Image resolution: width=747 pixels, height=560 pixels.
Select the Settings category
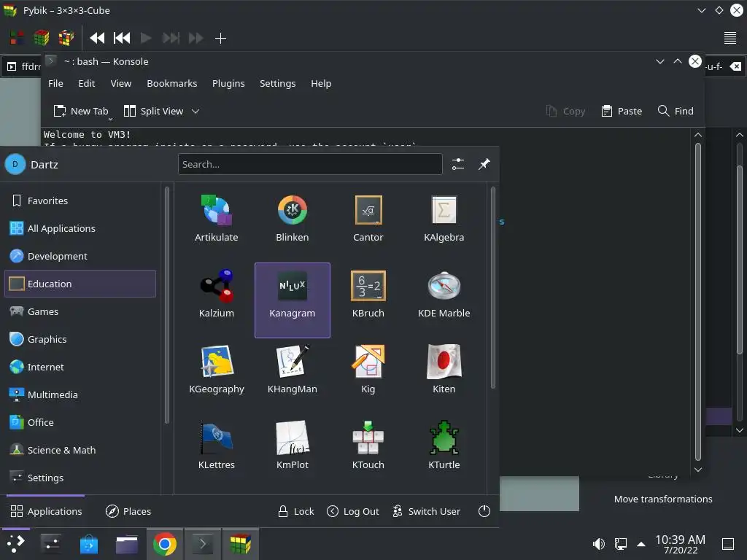click(80, 478)
